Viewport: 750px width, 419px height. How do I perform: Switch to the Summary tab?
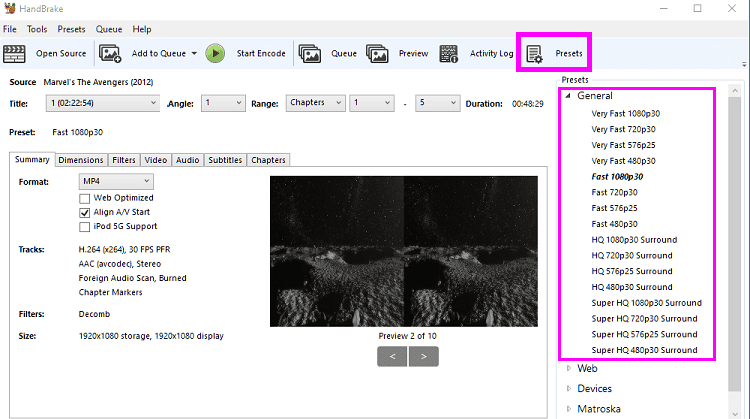point(32,160)
